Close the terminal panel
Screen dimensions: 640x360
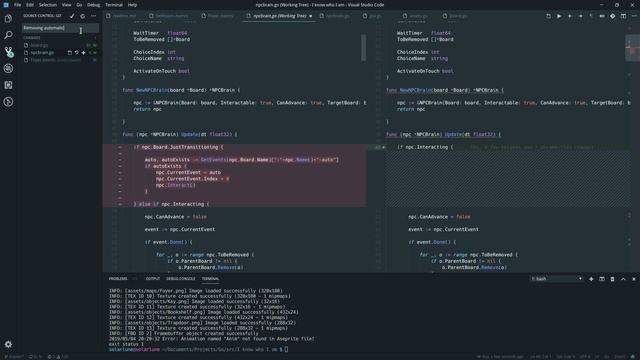(634, 279)
